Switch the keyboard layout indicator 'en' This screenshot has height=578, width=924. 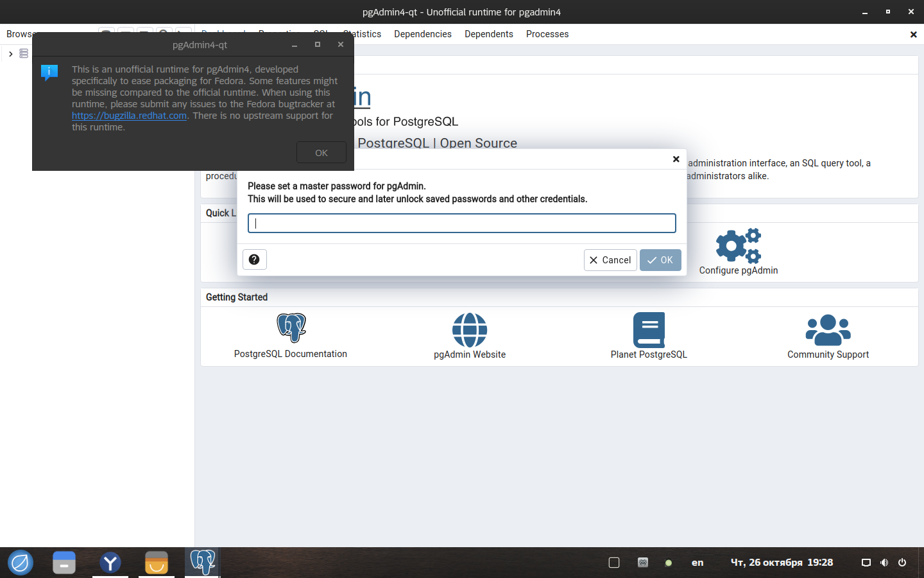[697, 563]
